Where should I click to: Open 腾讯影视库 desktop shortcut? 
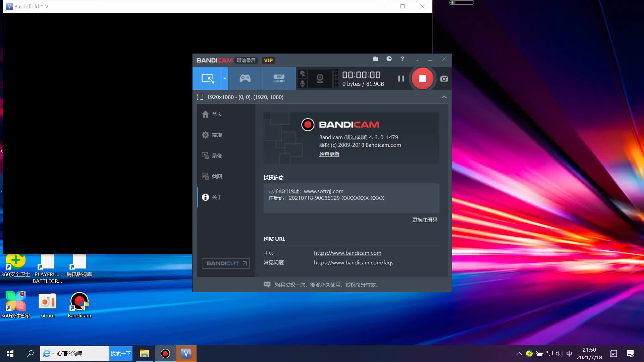tap(79, 266)
